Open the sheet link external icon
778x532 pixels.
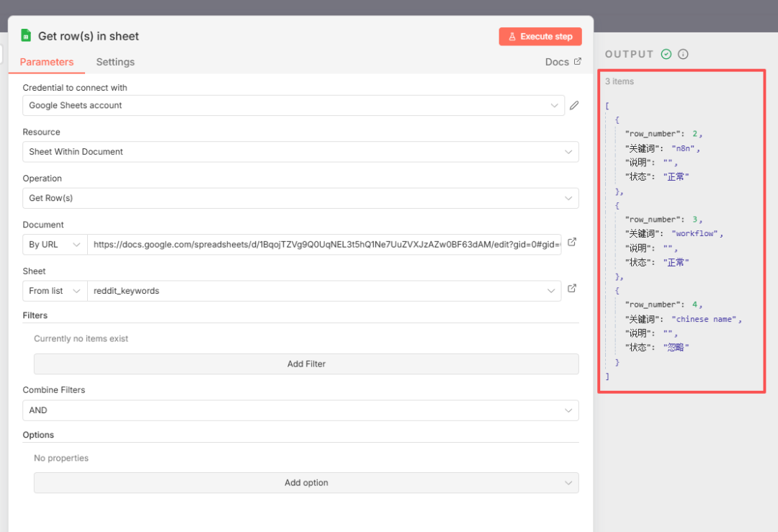point(572,289)
